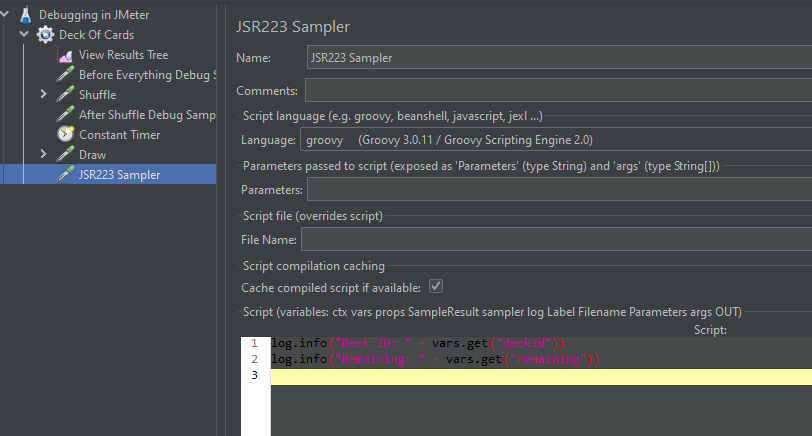
Task: Click the Deck Of Cards gear icon
Action: pyautogui.click(x=45, y=35)
